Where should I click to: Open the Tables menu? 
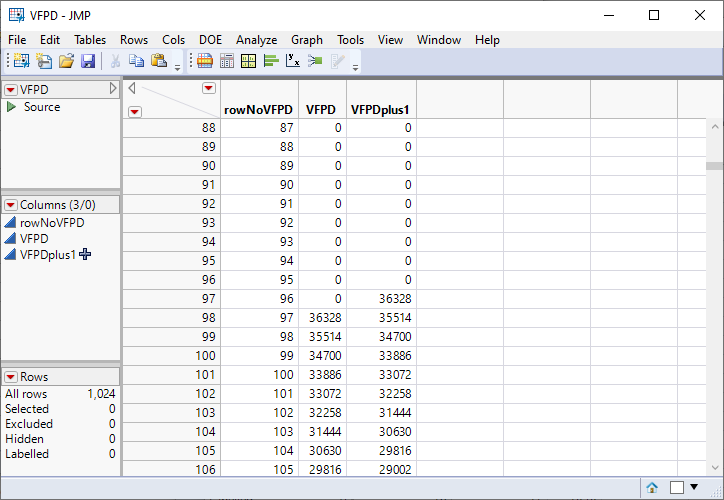click(x=90, y=40)
